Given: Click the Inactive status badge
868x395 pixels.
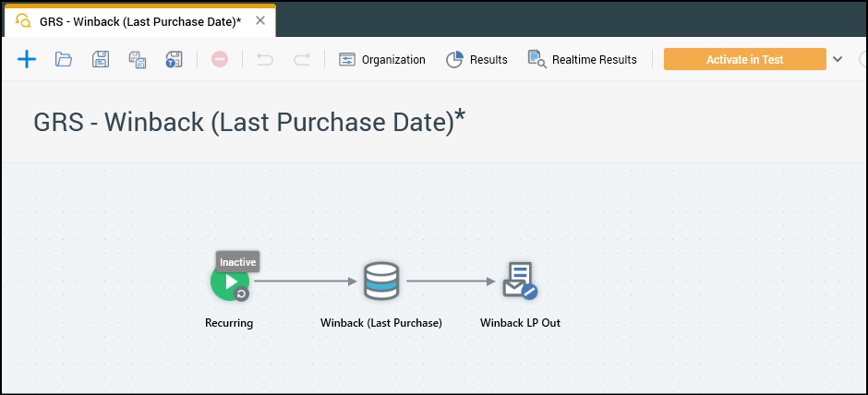Looking at the screenshot, I should coord(237,262).
